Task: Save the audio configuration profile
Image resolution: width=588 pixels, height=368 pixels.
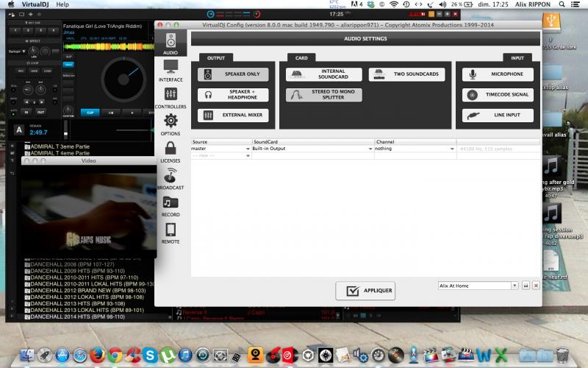Action: (x=526, y=286)
